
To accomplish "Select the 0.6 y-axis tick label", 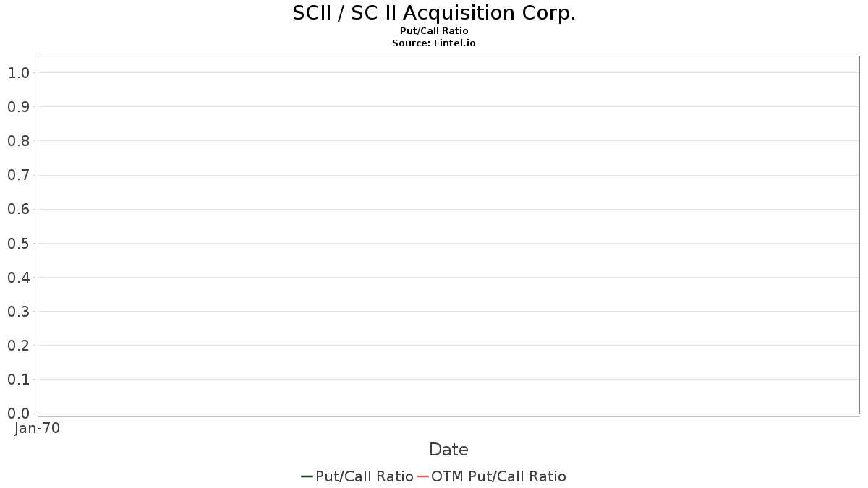I will (x=18, y=210).
